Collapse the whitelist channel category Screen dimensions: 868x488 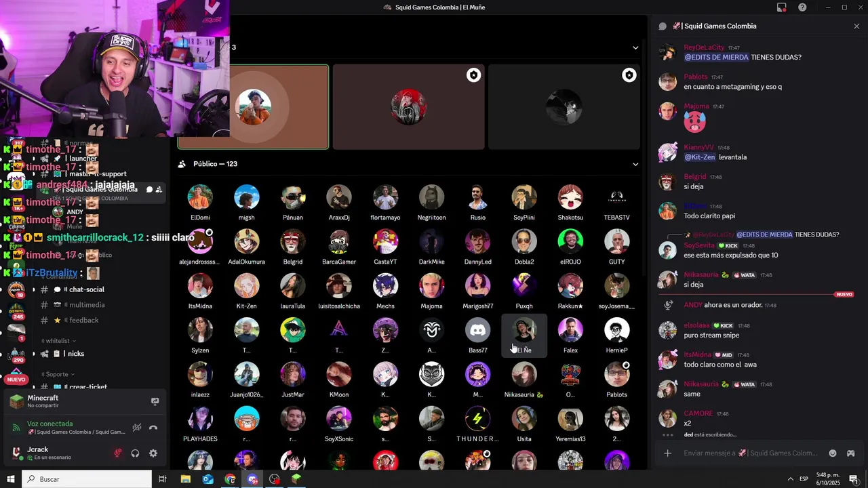[58, 341]
